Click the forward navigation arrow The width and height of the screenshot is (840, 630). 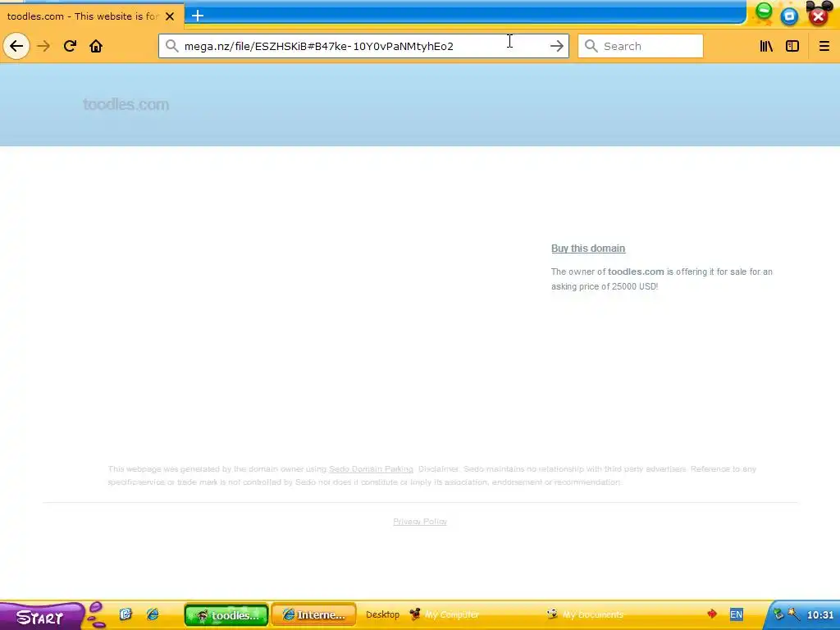[43, 46]
